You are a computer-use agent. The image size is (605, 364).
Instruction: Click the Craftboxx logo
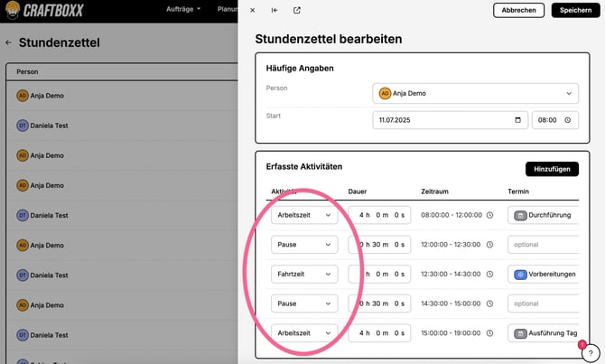(45, 10)
